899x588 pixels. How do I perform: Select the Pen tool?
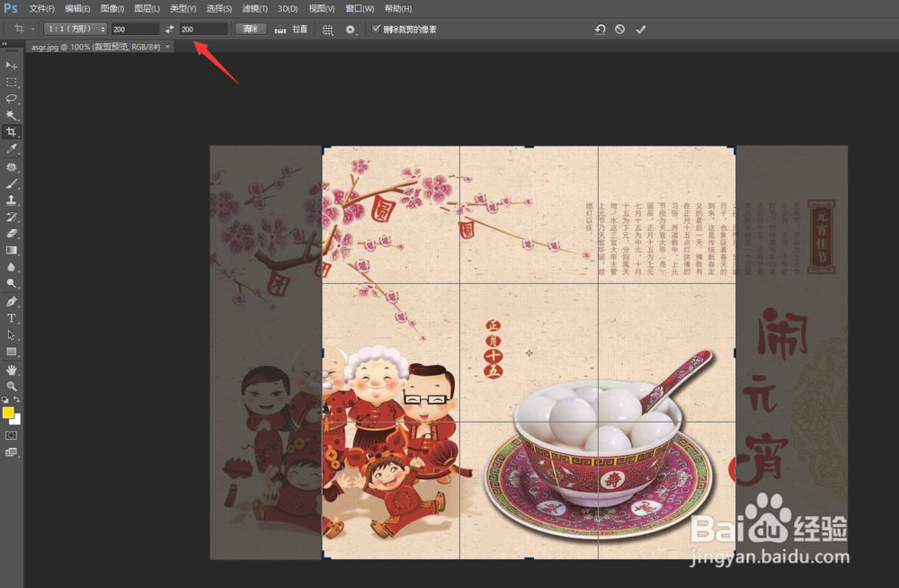click(11, 302)
